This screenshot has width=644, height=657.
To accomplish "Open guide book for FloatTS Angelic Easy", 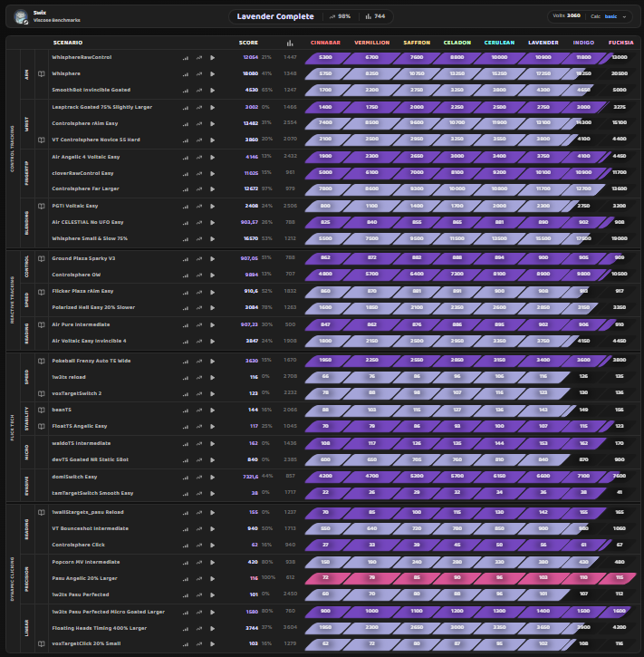I will point(42,427).
